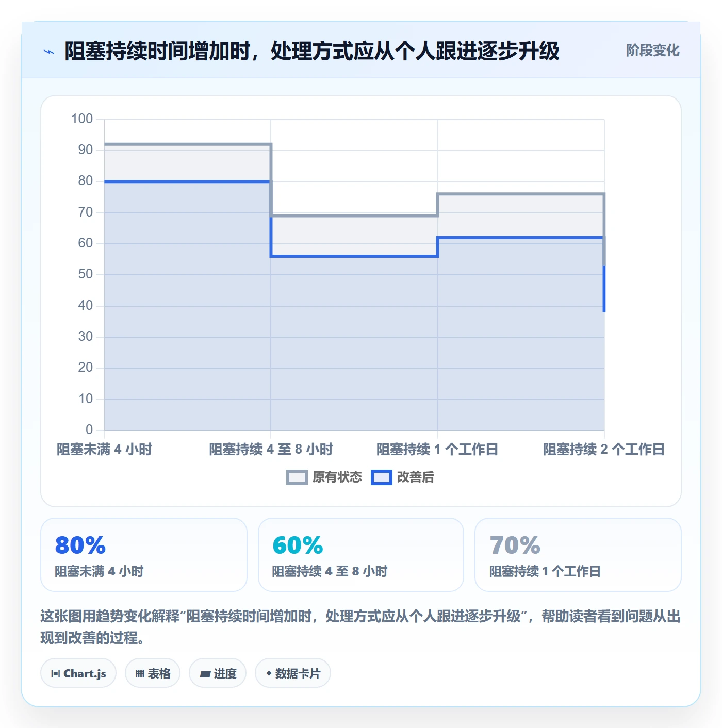
Task: Click the description paragraph starting 这张图用趋势变化
Action: [360, 627]
